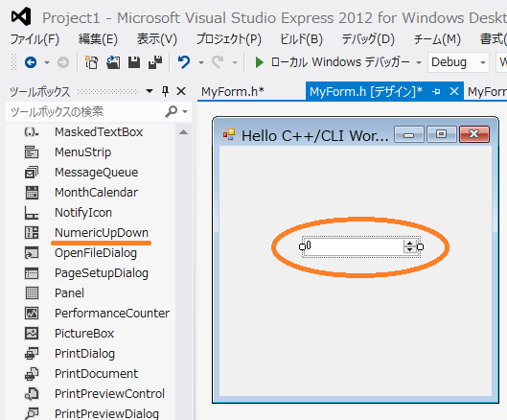
Task: Open the 表示(V) menu
Action: pyautogui.click(x=157, y=39)
